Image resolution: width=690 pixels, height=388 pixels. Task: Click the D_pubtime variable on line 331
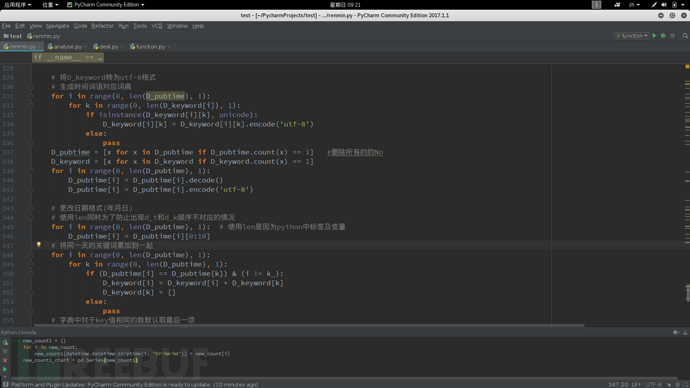pyautogui.click(x=165, y=96)
